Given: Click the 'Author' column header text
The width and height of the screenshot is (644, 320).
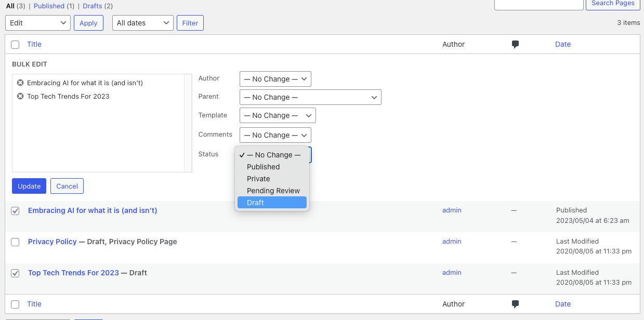Looking at the screenshot, I should coord(453,44).
